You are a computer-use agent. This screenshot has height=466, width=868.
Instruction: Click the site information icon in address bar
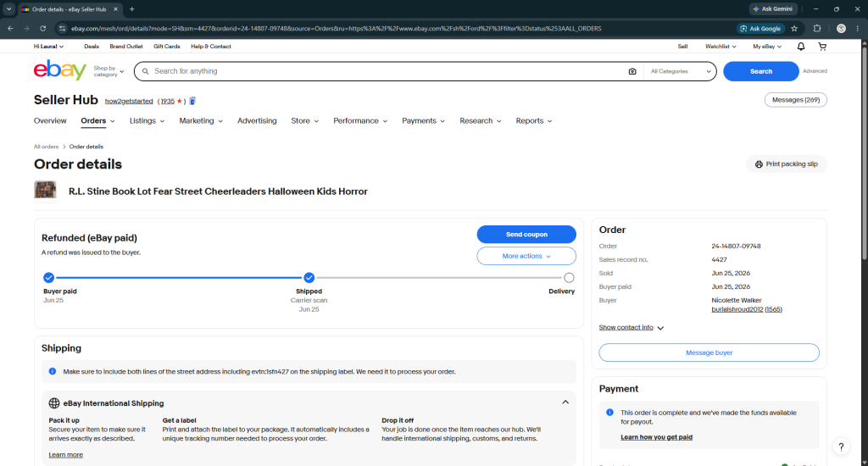point(62,28)
